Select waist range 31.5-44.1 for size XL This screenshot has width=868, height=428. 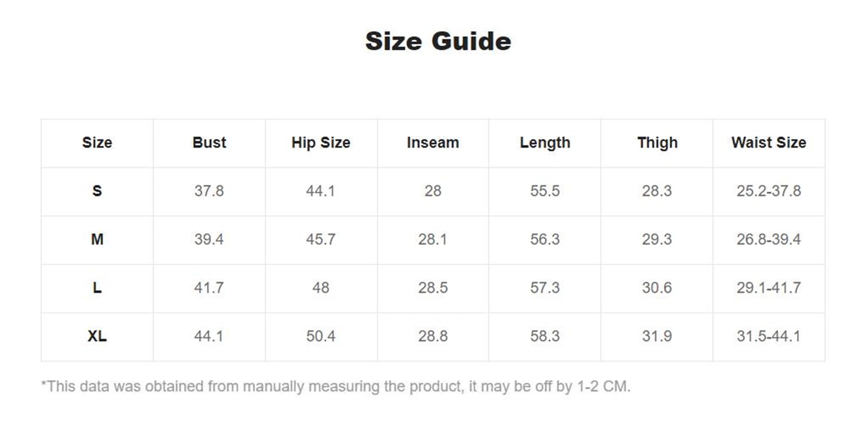tap(769, 336)
